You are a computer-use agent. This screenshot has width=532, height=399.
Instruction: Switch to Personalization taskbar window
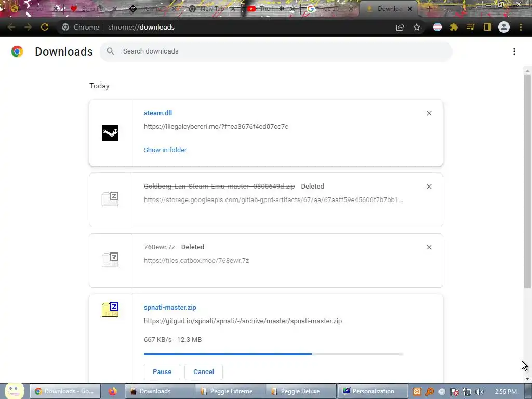(373, 391)
